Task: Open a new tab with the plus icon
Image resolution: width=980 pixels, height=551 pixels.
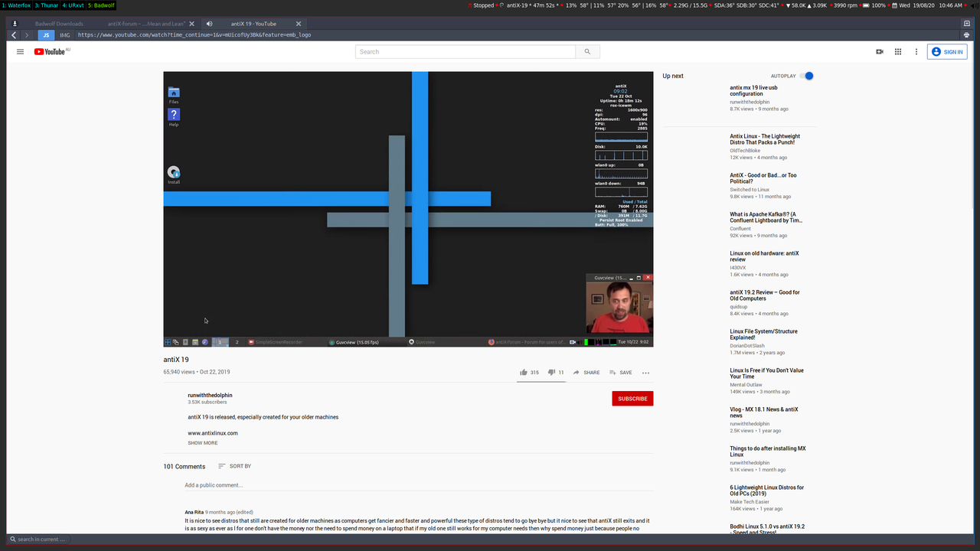Action: point(967,24)
